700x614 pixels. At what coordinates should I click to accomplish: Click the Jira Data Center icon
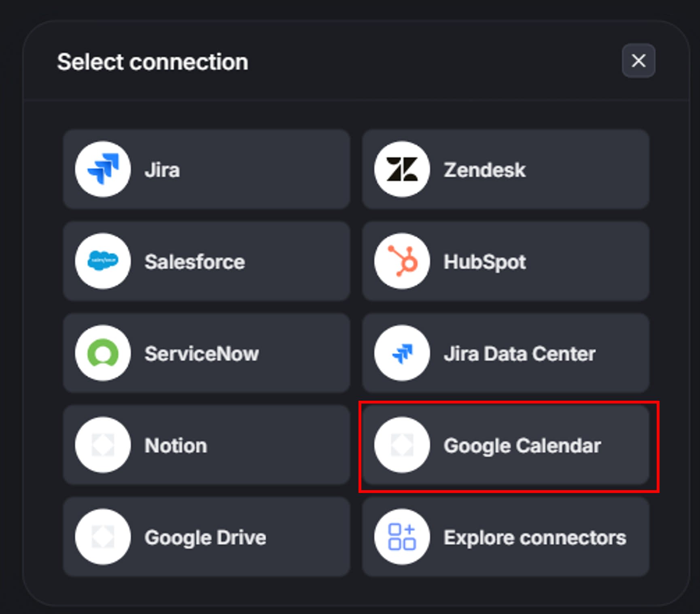pos(401,353)
